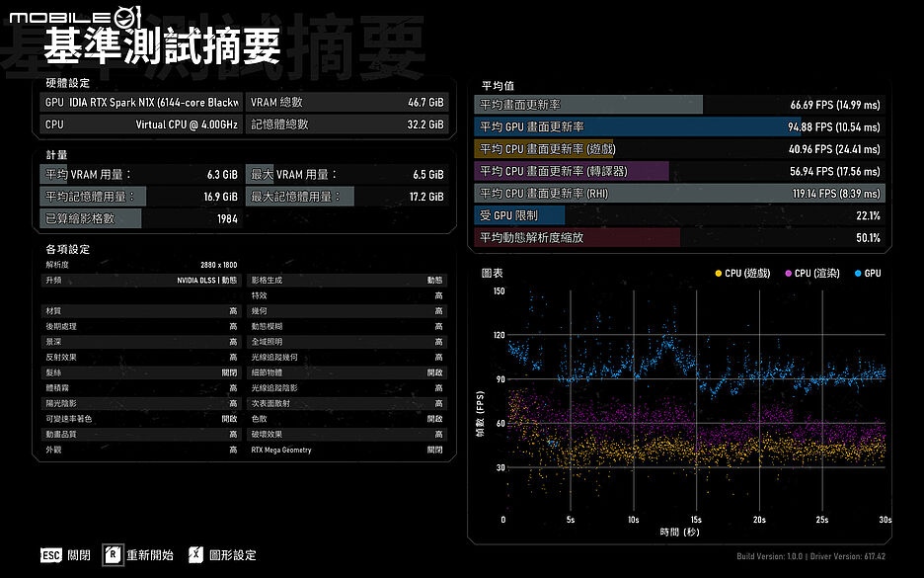Click the 受 GPU 限制 bar
This screenshot has width=924, height=578.
679,215
